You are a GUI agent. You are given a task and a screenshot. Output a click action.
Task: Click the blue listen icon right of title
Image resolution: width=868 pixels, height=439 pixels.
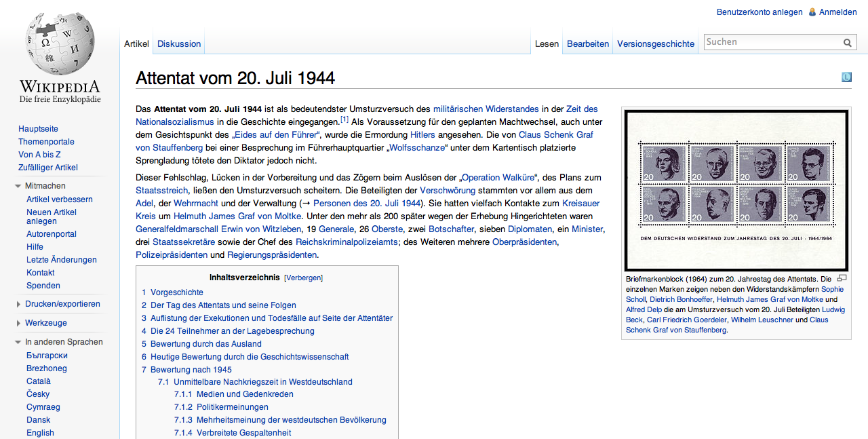(x=846, y=77)
